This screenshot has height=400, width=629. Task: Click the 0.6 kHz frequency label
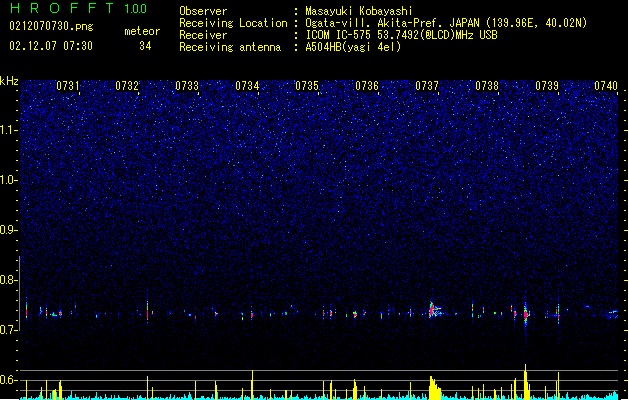pos(9,380)
